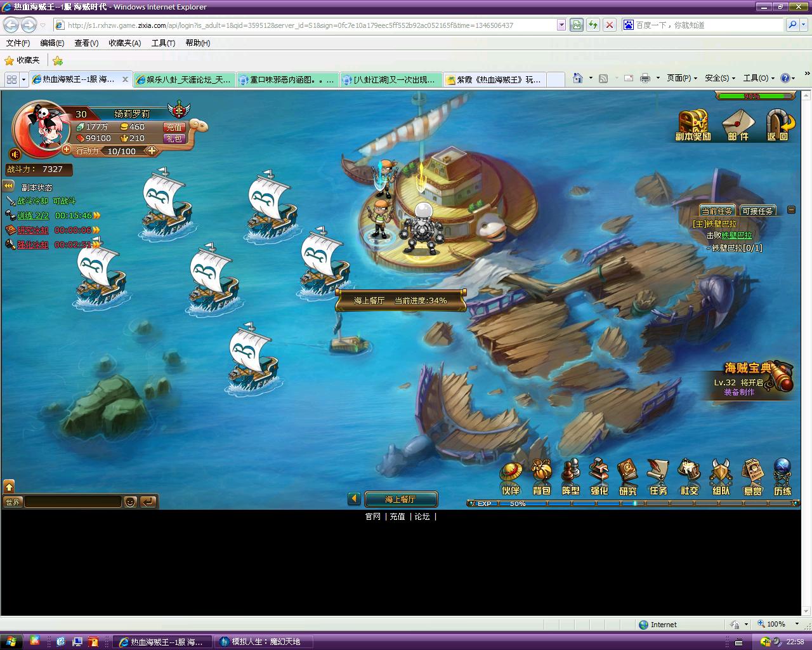Click the IE refresh button
This screenshot has width=812, height=650.
[x=593, y=25]
